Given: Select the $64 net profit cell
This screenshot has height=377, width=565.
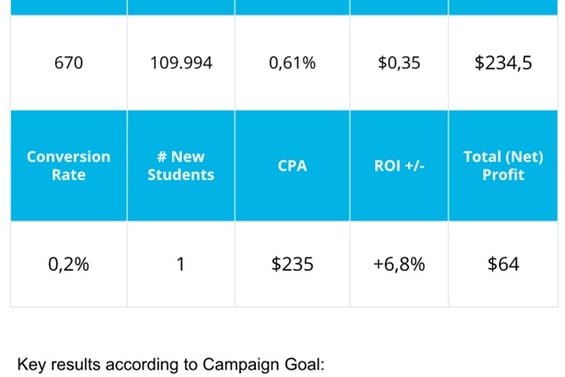Looking at the screenshot, I should 503,264.
